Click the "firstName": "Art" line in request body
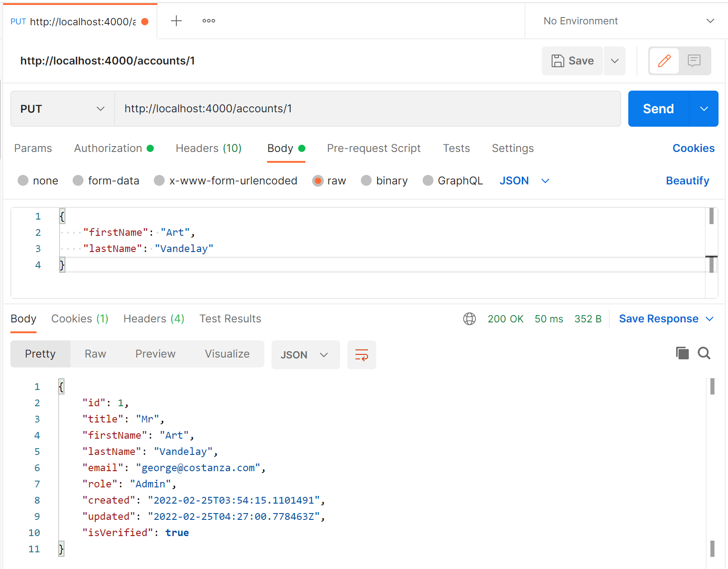 pos(139,232)
